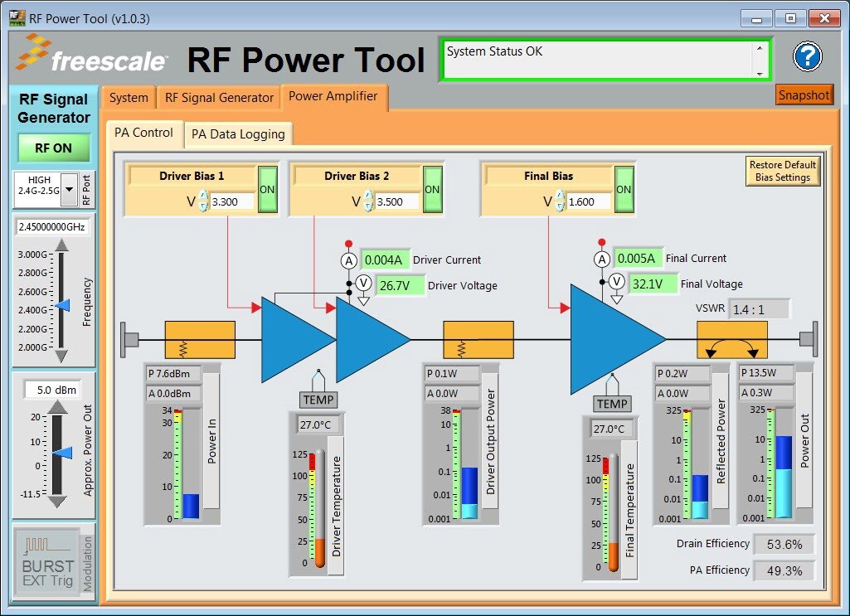
Task: Open the RF Port band dropdown
Action: click(x=70, y=189)
